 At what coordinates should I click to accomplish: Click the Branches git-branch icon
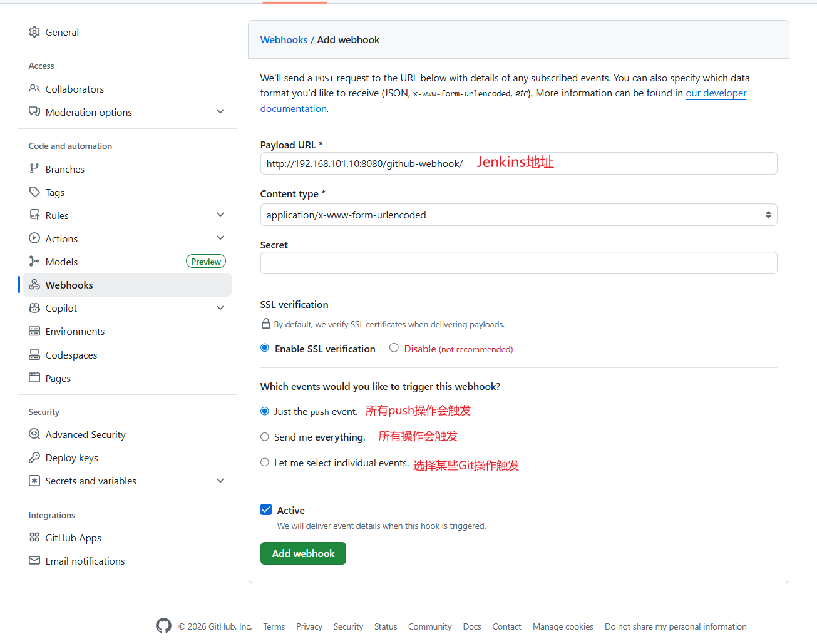(34, 169)
